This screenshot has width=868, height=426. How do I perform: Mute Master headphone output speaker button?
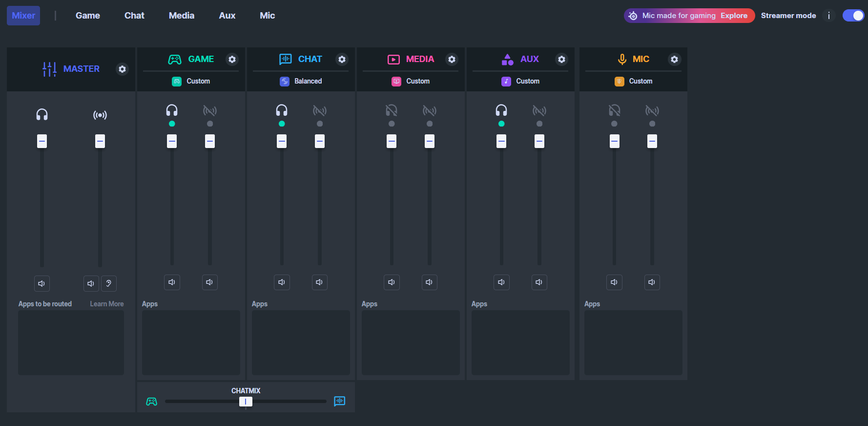click(42, 283)
